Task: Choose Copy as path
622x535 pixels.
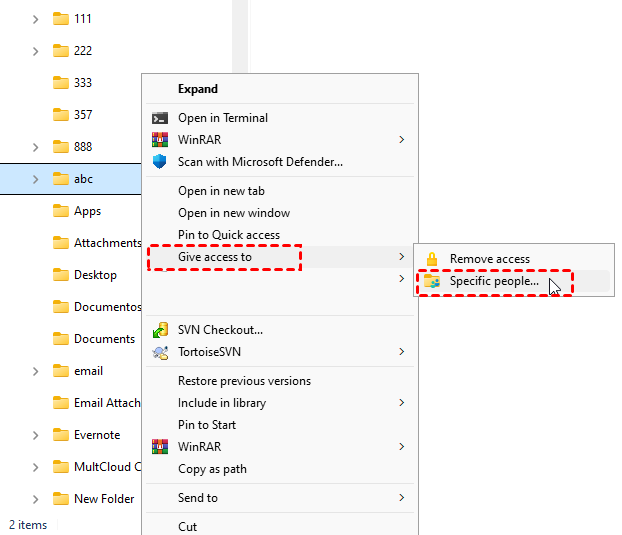Action: point(212,469)
